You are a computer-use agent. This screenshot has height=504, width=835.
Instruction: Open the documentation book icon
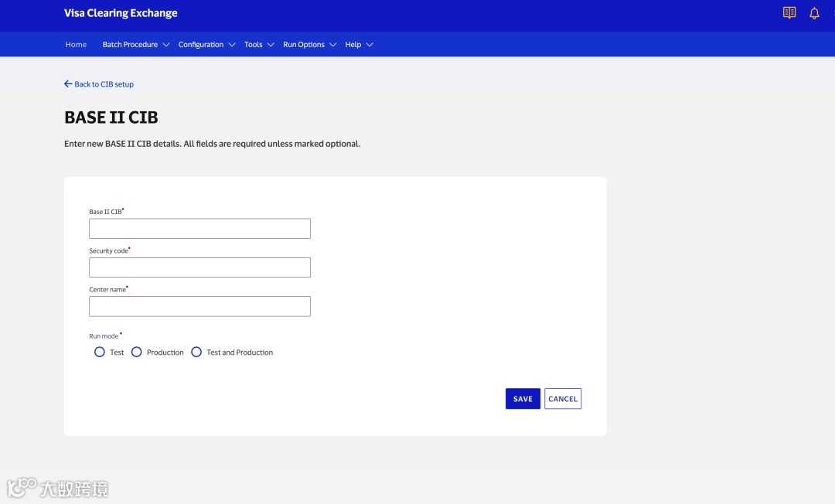[789, 13]
